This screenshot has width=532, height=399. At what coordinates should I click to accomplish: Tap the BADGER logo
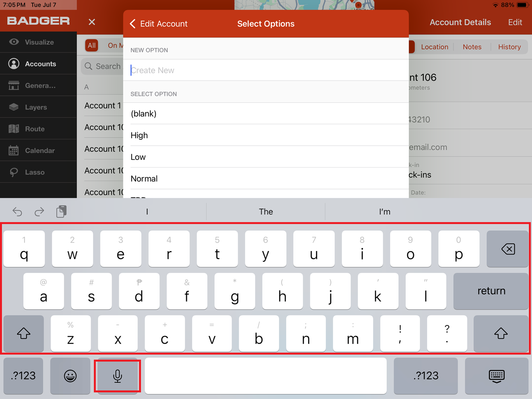[39, 21]
